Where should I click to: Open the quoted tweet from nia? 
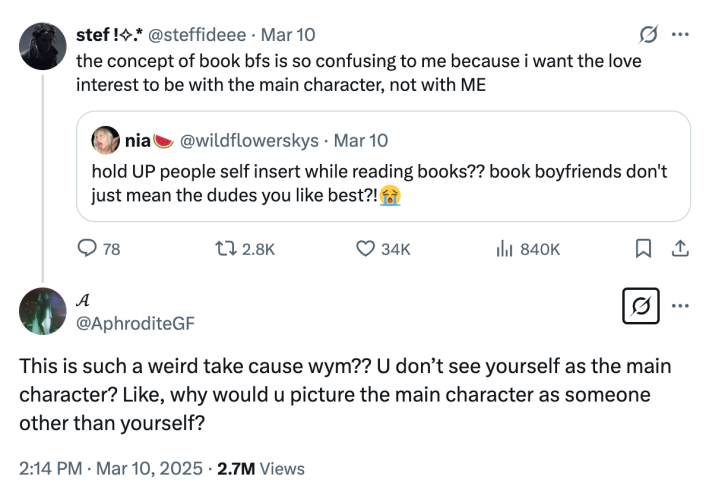tap(383, 180)
